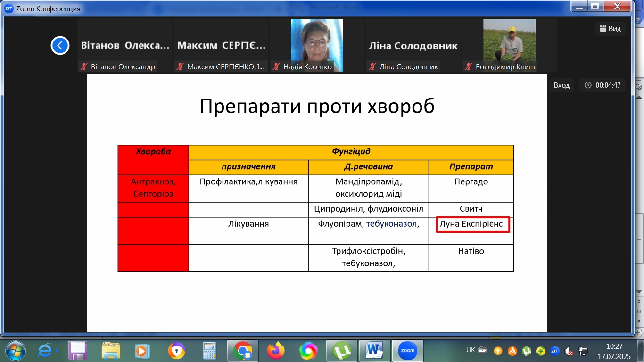The height and width of the screenshot is (362, 644).
Task: Click muted microphone icon of Максим СЕРПЄНКО
Action: tap(180, 66)
